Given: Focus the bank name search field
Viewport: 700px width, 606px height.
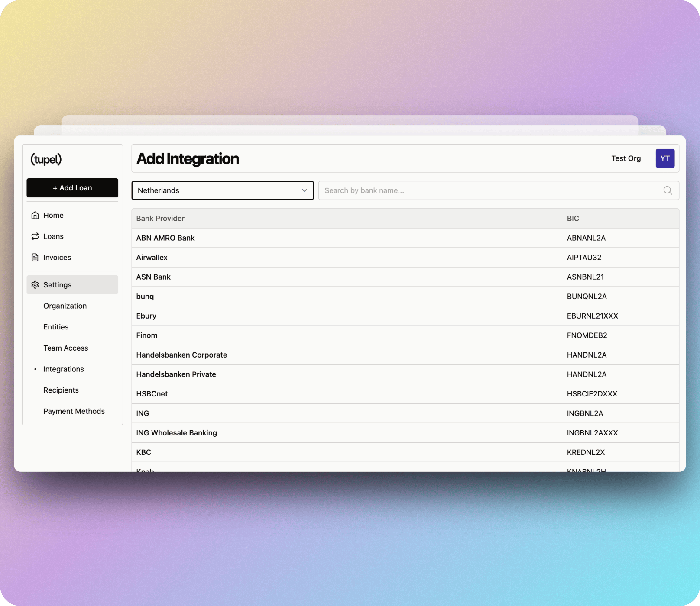Looking at the screenshot, I should pyautogui.click(x=489, y=190).
